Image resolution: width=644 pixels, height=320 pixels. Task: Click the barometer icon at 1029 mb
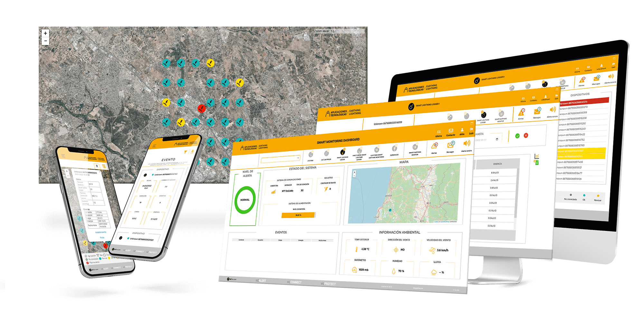point(355,270)
